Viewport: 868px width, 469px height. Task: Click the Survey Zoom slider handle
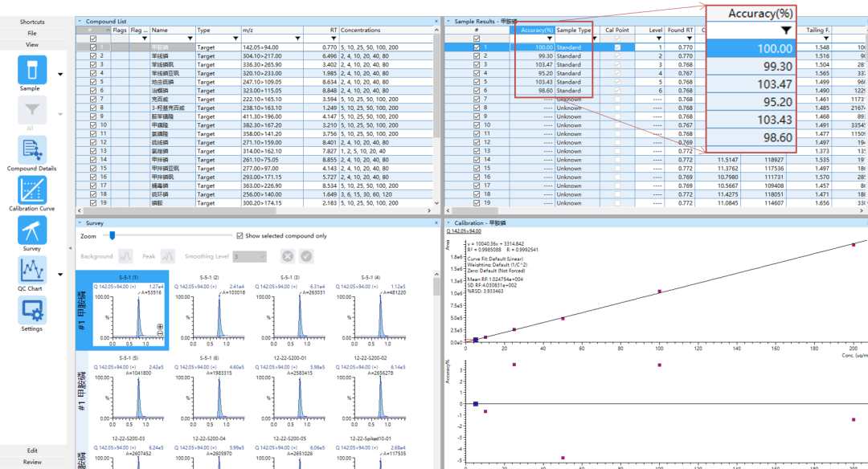(111, 235)
